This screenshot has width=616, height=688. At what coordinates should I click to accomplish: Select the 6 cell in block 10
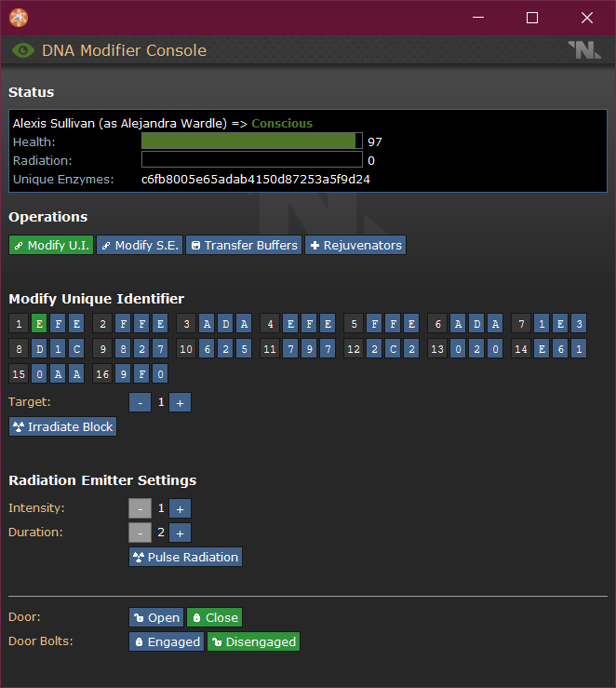207,349
